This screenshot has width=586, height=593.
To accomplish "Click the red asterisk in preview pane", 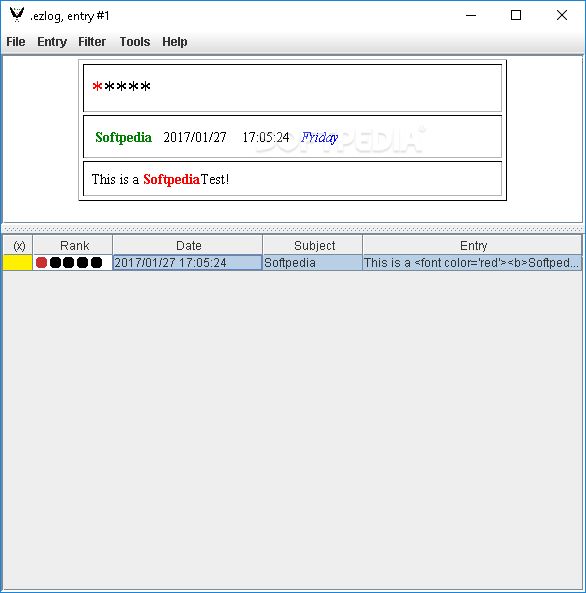I will point(97,86).
